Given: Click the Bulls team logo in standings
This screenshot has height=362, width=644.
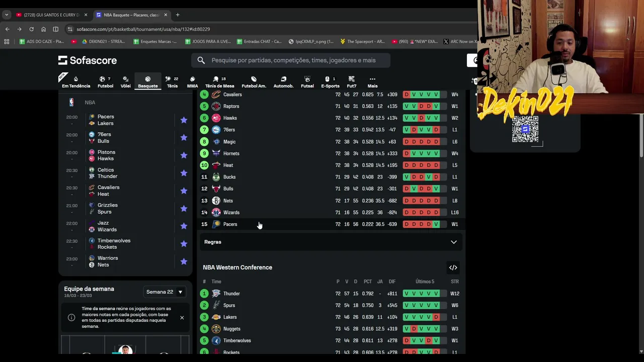Looking at the screenshot, I should 216,189.
